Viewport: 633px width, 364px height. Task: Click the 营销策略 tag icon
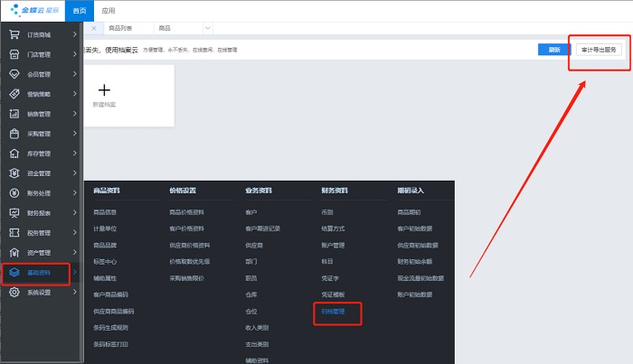pyautogui.click(x=14, y=94)
